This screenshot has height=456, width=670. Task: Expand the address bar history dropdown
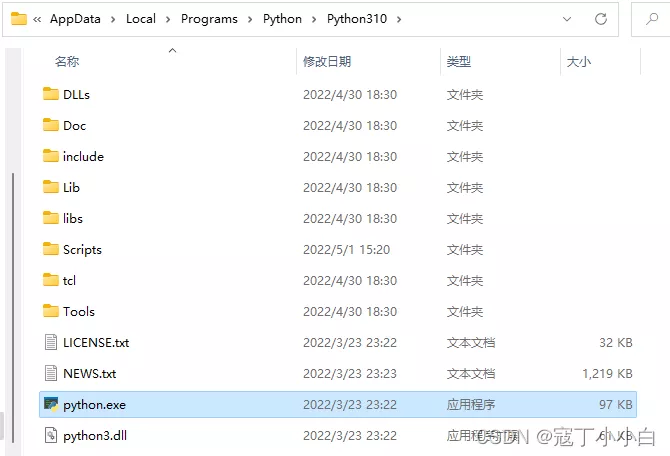point(567,19)
